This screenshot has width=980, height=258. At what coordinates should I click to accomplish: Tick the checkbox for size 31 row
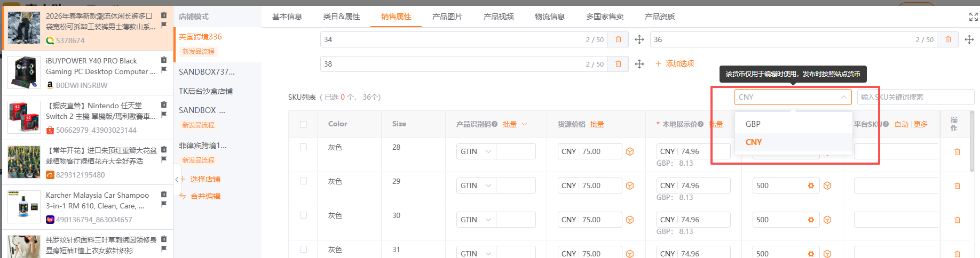pyautogui.click(x=303, y=249)
